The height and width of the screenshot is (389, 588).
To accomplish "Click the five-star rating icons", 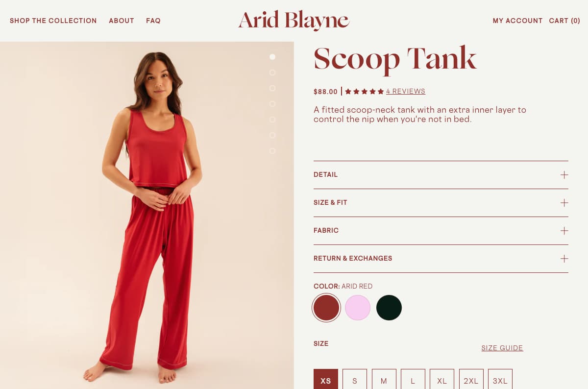I will pyautogui.click(x=364, y=92).
